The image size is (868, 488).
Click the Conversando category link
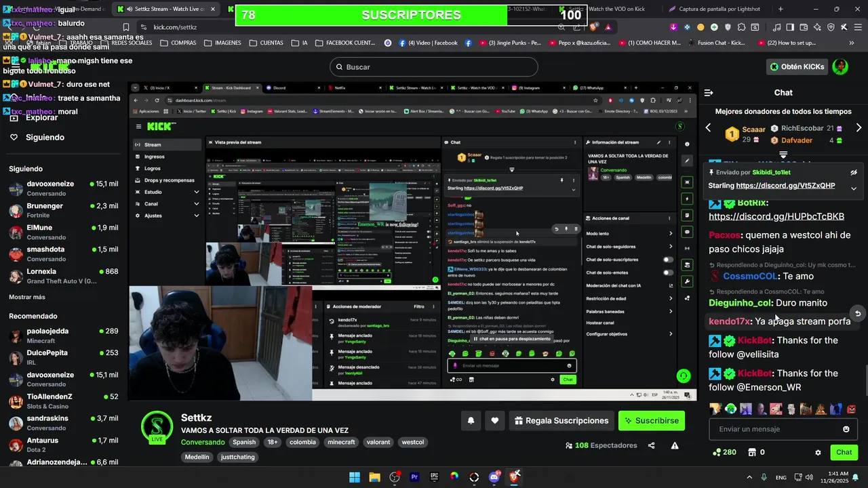[x=203, y=442]
